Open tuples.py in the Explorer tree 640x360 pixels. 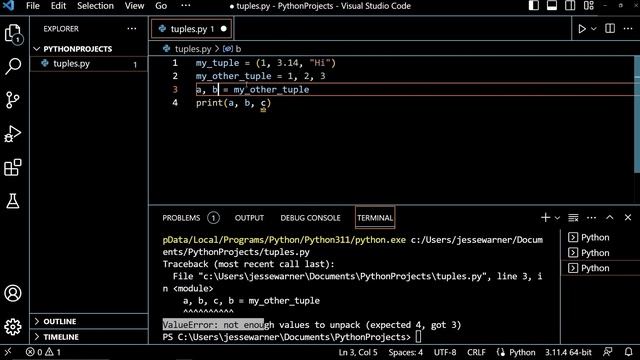[89, 64]
